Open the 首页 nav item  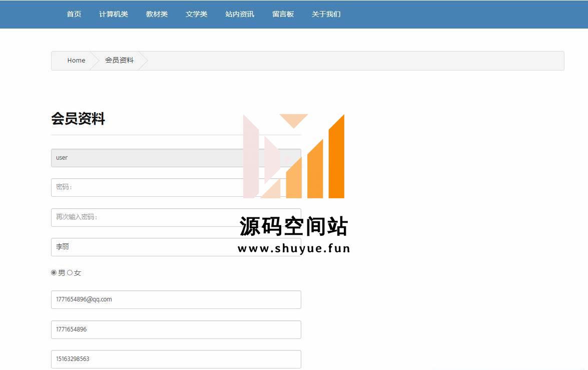pyautogui.click(x=74, y=14)
